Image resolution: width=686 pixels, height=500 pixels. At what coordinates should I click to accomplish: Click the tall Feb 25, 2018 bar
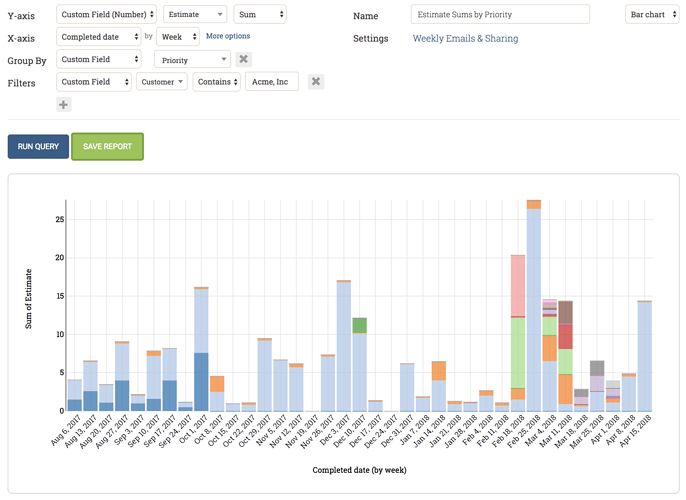533,306
